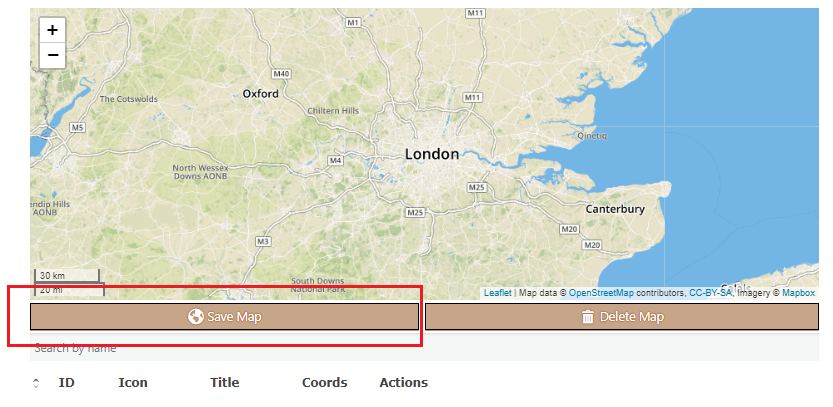Sort table by the ID column header
The width and height of the screenshot is (833, 407).
(x=67, y=383)
